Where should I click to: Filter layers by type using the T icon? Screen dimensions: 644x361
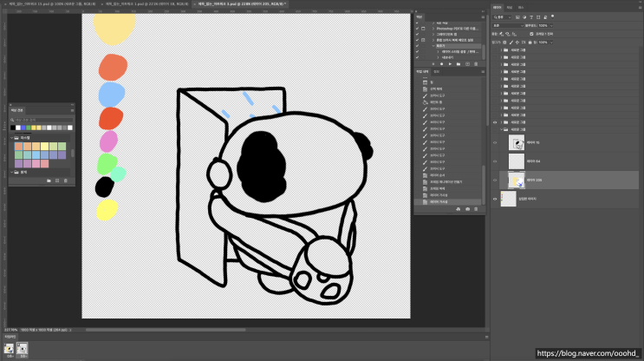(x=531, y=17)
